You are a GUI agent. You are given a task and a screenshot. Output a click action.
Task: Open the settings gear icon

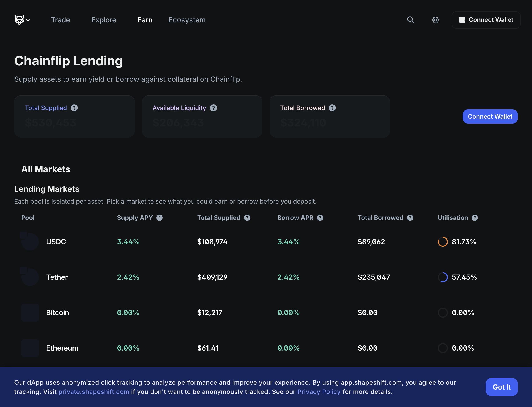[435, 20]
